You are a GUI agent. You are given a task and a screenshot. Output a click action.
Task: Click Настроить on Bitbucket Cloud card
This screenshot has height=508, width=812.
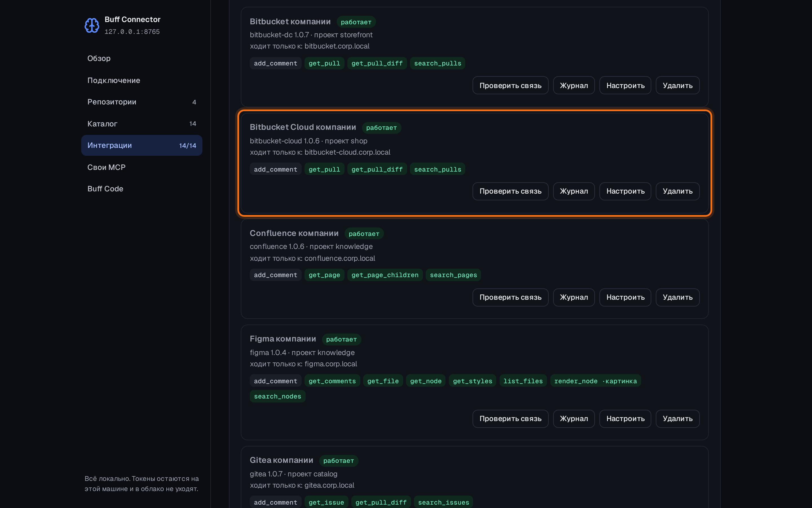[625, 191]
